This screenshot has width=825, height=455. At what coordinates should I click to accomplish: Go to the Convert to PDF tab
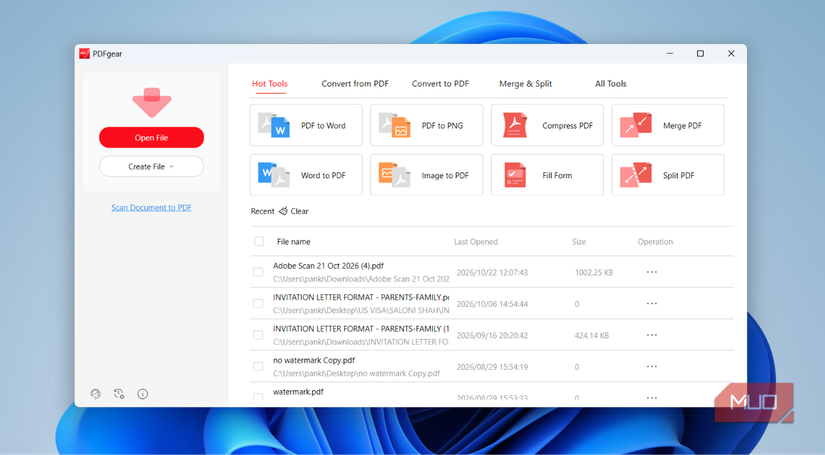[x=440, y=84]
